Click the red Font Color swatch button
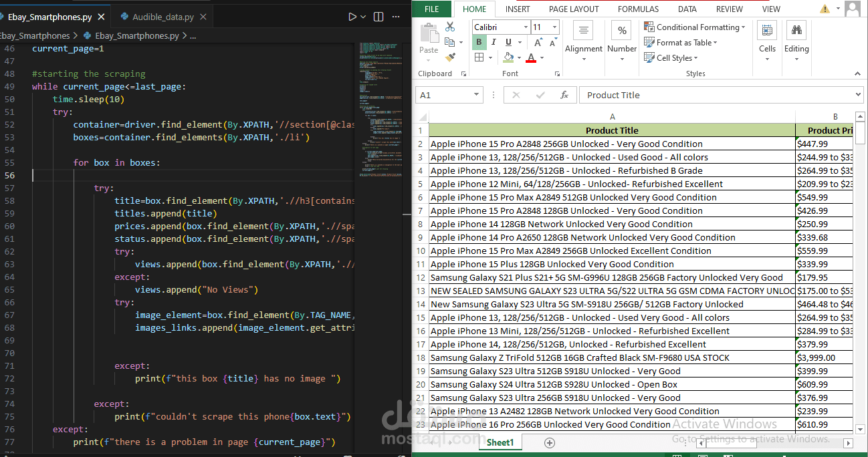This screenshot has height=457, width=868. [530, 58]
